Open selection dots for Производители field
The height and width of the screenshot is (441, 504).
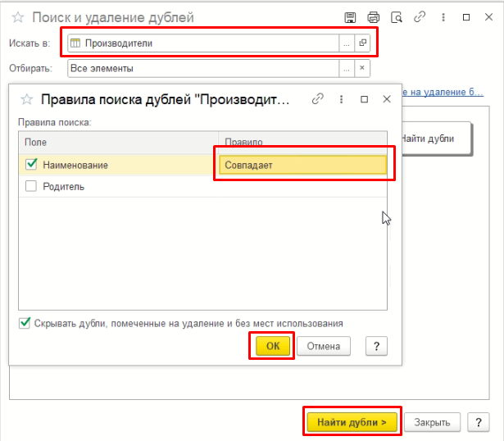[347, 43]
